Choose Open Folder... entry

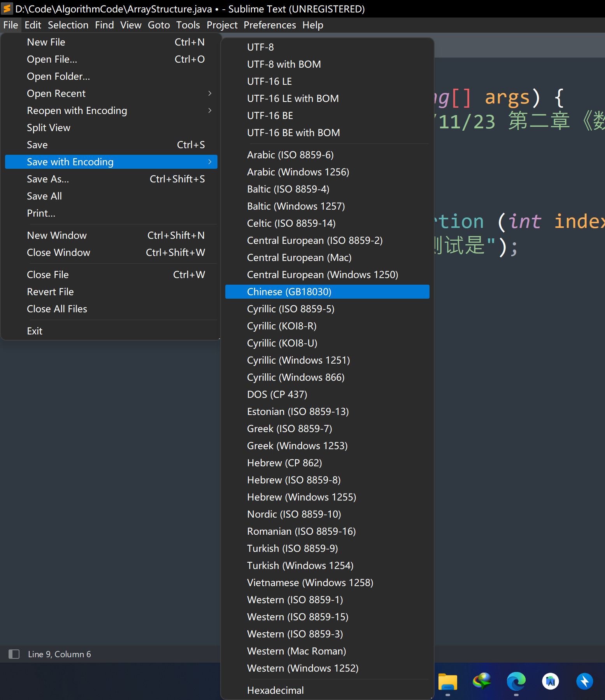point(111,76)
